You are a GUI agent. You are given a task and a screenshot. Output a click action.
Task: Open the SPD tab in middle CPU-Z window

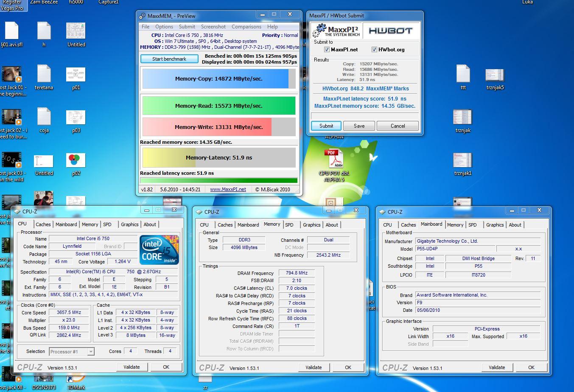coord(289,225)
